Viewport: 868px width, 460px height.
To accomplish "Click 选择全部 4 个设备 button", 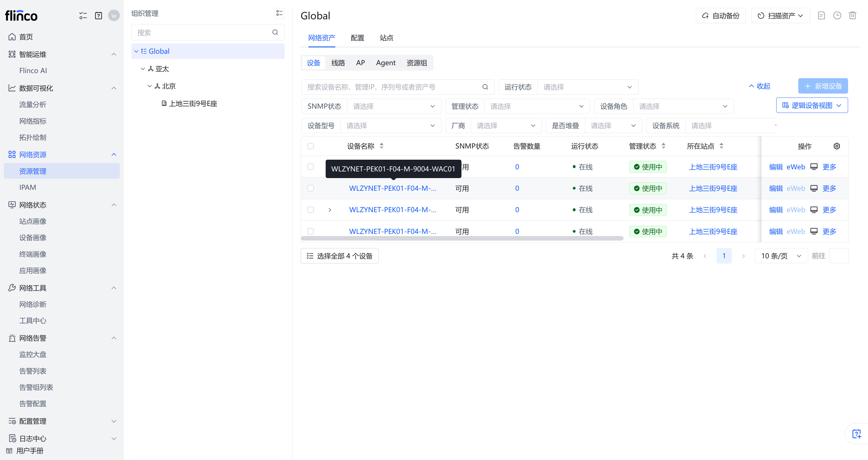I will click(x=339, y=256).
